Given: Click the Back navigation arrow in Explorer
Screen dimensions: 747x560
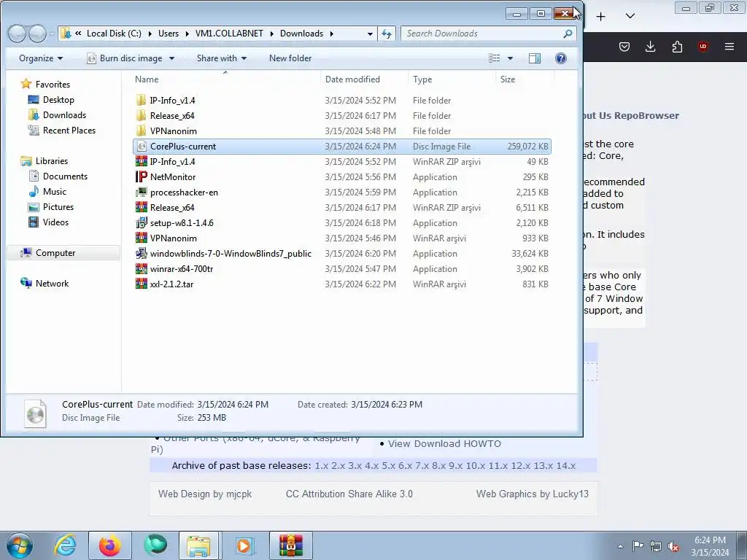Looking at the screenshot, I should pyautogui.click(x=18, y=34).
